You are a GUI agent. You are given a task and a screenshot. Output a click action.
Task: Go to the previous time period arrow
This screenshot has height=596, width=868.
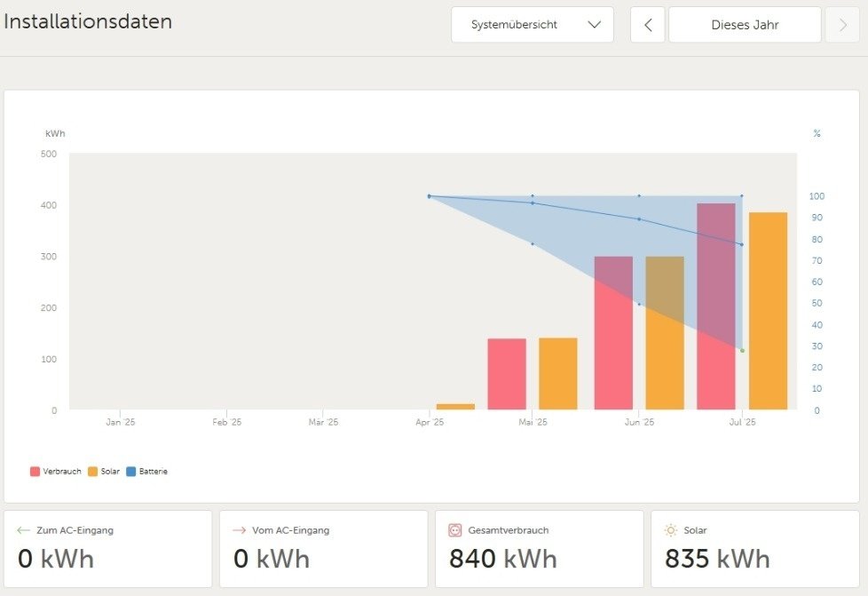tap(648, 25)
